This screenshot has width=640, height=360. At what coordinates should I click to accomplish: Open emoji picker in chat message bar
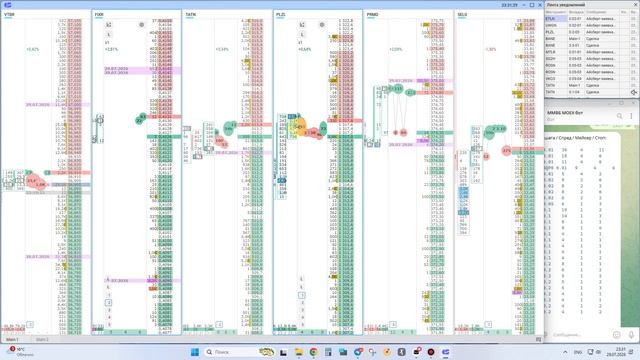pos(616,335)
